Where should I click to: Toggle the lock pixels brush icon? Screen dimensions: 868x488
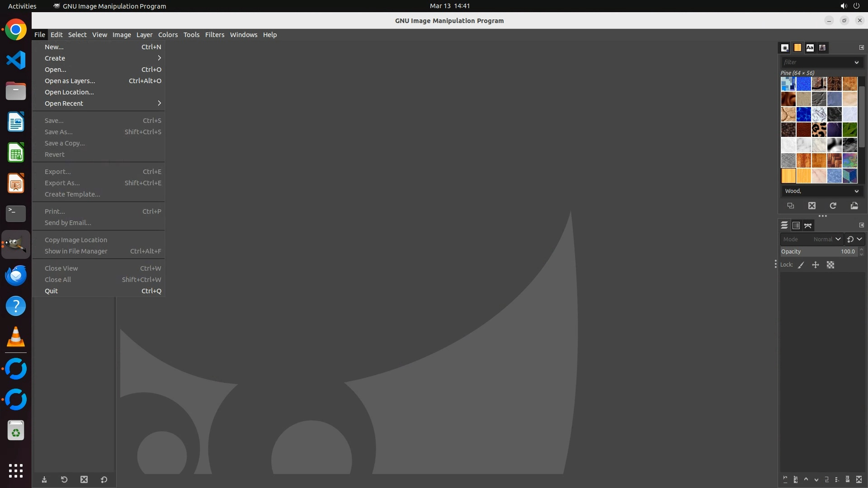[x=801, y=265]
